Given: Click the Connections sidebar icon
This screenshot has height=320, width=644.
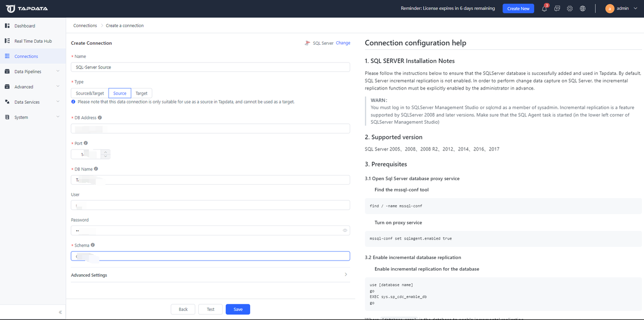Looking at the screenshot, I should point(7,56).
